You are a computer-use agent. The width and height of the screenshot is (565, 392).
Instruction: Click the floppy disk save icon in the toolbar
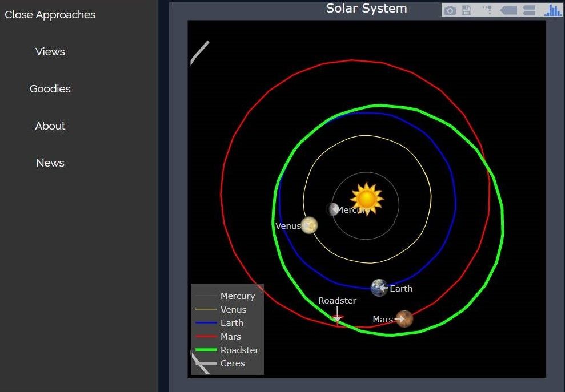tap(467, 10)
